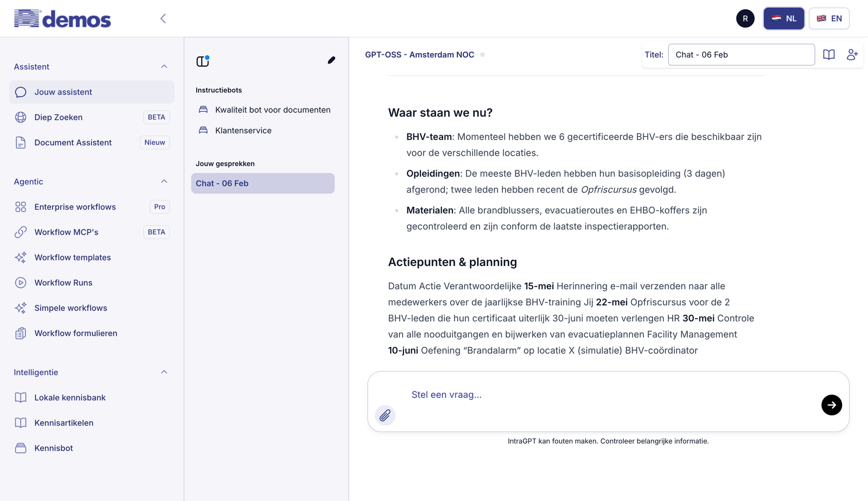View the Workflow Runs panel

coord(62,282)
